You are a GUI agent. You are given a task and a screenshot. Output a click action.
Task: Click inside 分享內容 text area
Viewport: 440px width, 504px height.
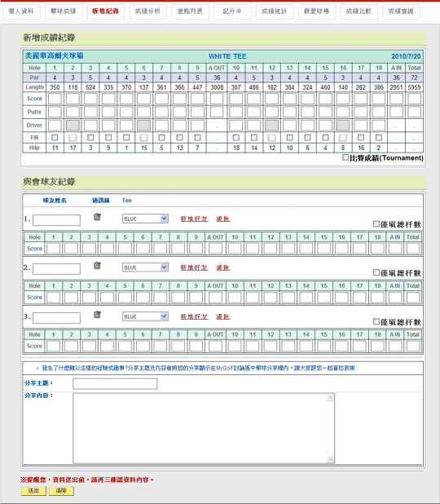204,428
